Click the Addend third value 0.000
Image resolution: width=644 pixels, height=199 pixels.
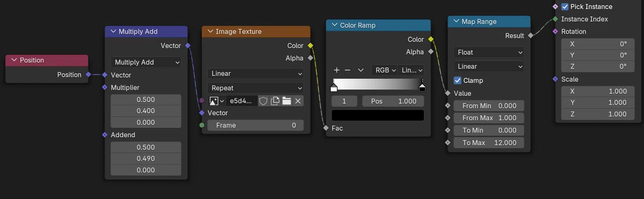[146, 170]
